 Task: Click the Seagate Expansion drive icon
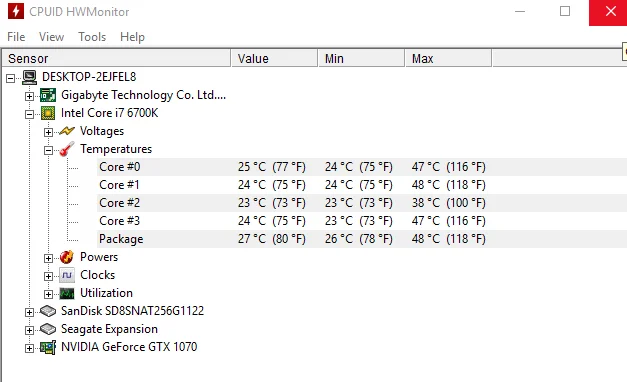[x=48, y=329]
